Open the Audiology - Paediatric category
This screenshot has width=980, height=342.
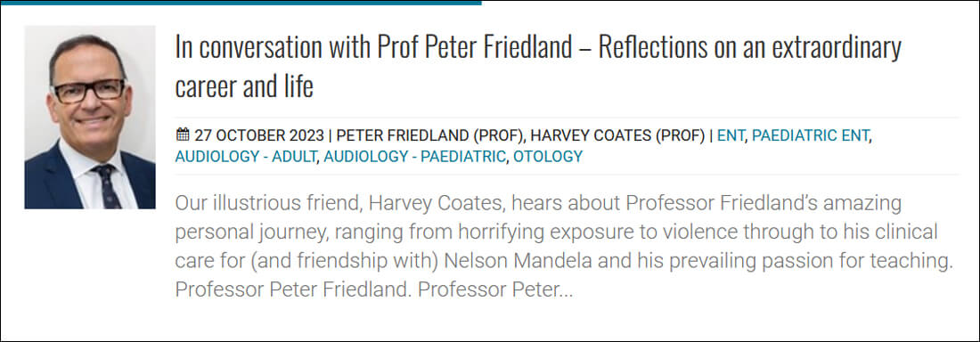click(414, 157)
